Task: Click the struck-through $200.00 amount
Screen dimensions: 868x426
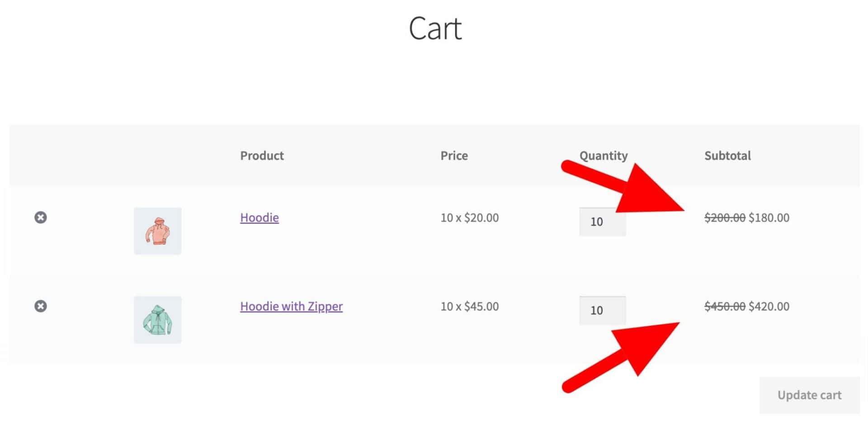Action: click(x=725, y=218)
